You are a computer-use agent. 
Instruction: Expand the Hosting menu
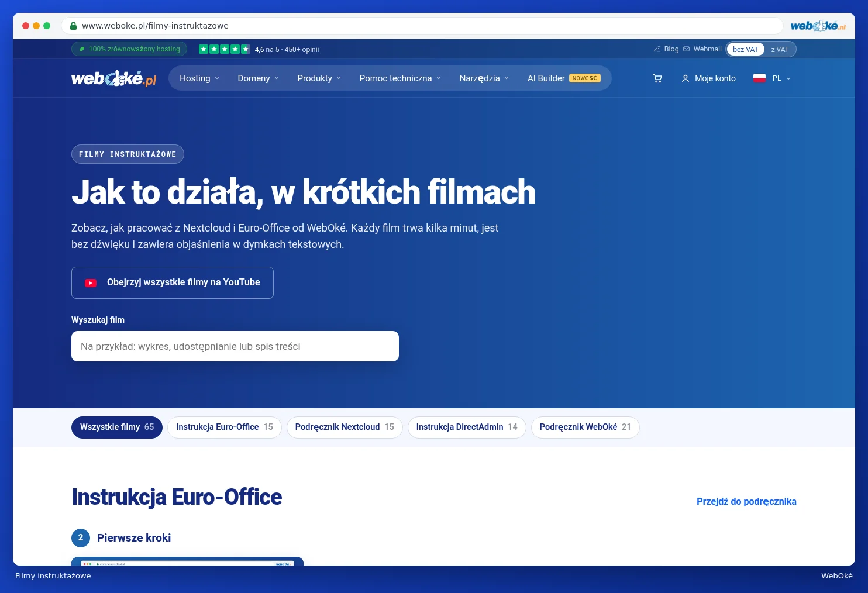click(199, 78)
